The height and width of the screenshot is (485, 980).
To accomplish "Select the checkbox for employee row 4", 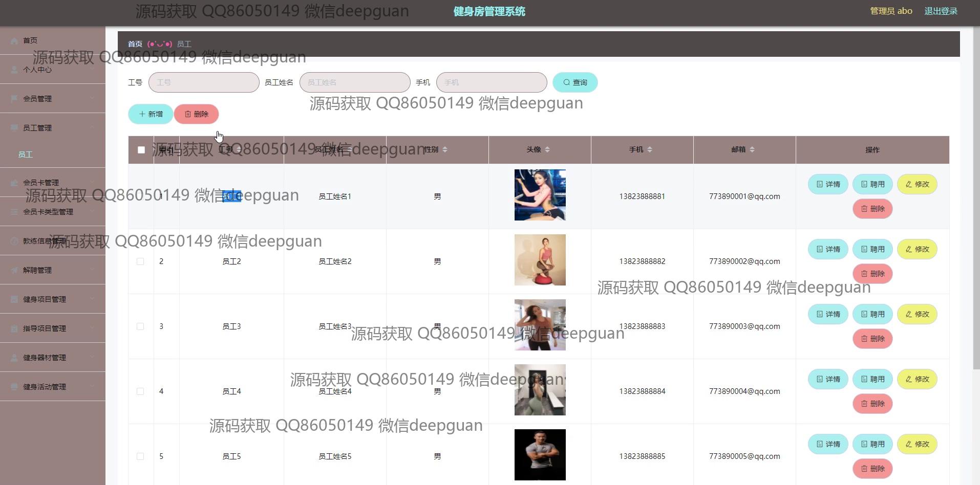I will pos(140,391).
